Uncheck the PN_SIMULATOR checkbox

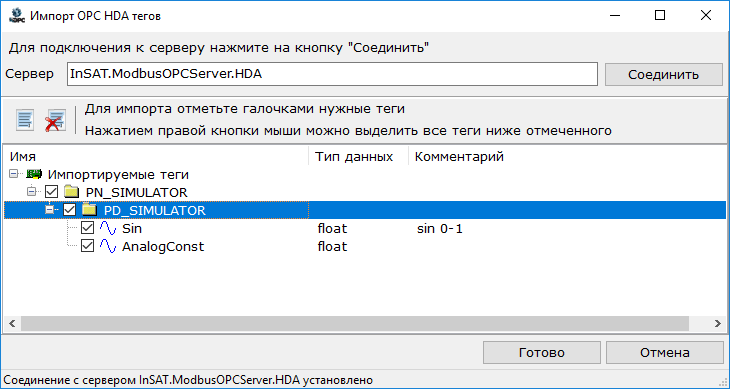[x=51, y=192]
